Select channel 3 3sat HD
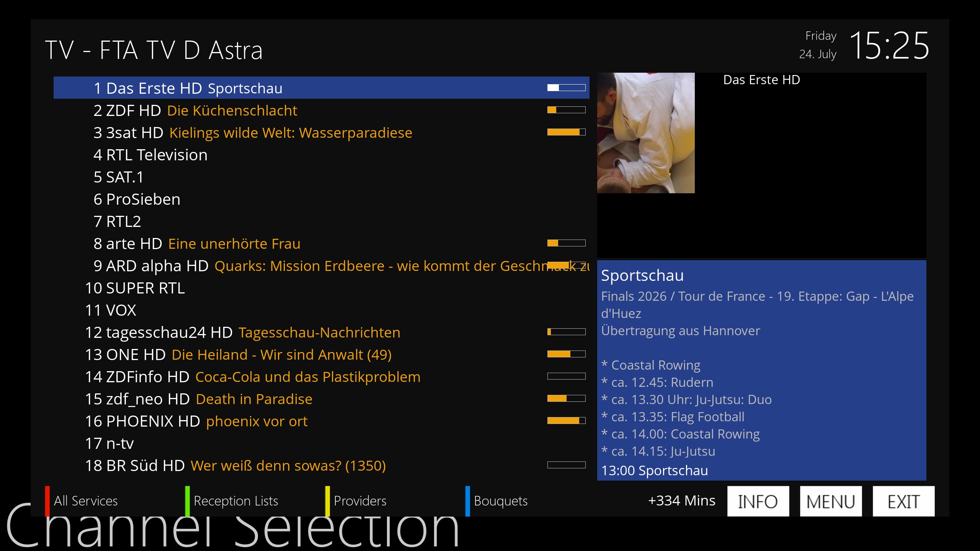 pyautogui.click(x=321, y=132)
